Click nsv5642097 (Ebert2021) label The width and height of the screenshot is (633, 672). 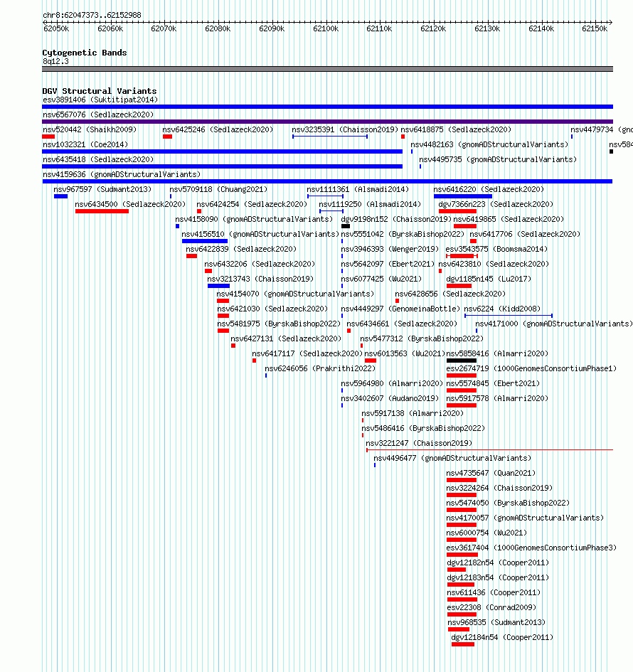388,265
